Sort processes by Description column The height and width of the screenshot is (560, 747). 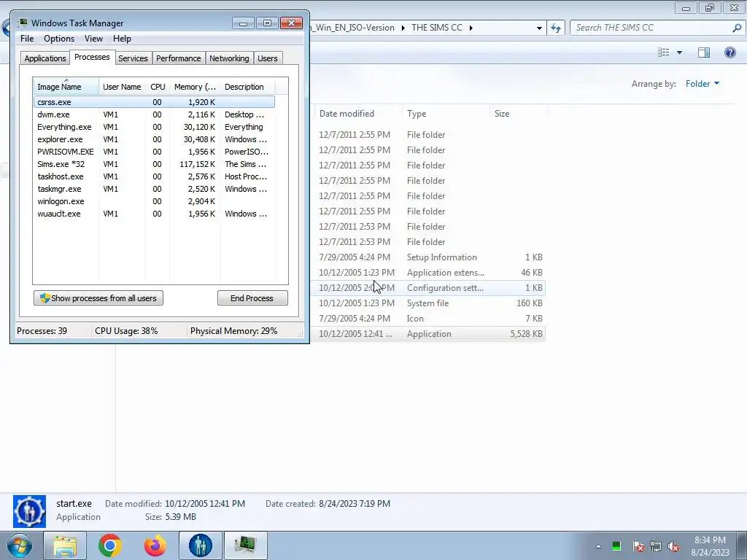click(x=248, y=87)
